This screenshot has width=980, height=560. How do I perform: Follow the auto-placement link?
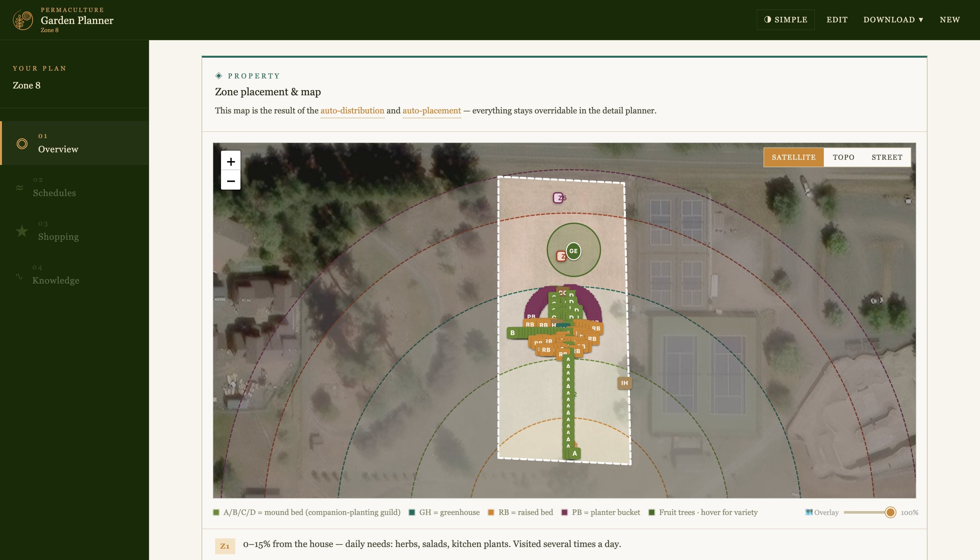click(x=432, y=111)
